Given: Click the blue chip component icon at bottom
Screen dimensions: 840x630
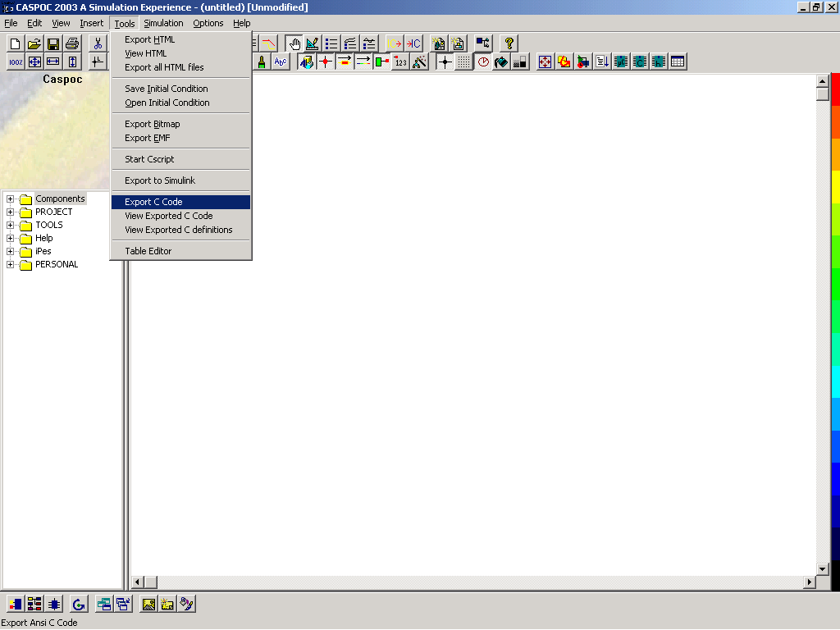Looking at the screenshot, I should click(53, 605).
